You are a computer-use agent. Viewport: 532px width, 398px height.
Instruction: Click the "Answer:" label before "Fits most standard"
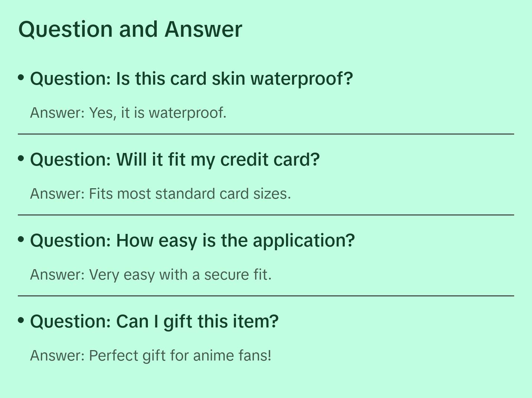point(58,194)
